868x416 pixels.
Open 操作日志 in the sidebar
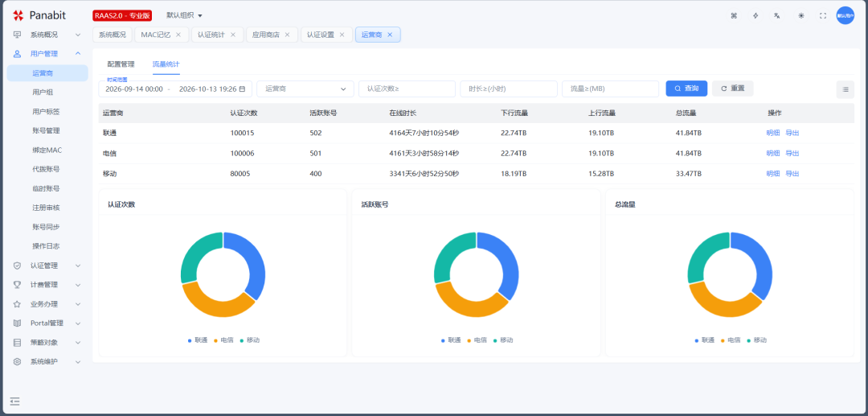[x=47, y=246]
